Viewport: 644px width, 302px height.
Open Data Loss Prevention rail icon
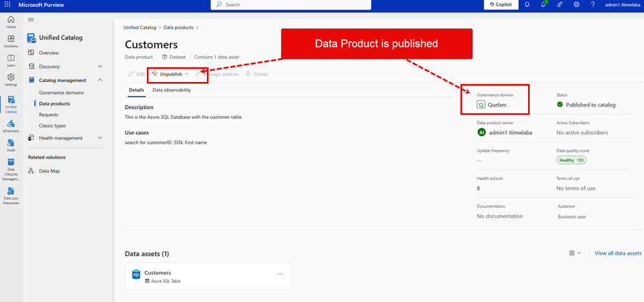(11, 196)
